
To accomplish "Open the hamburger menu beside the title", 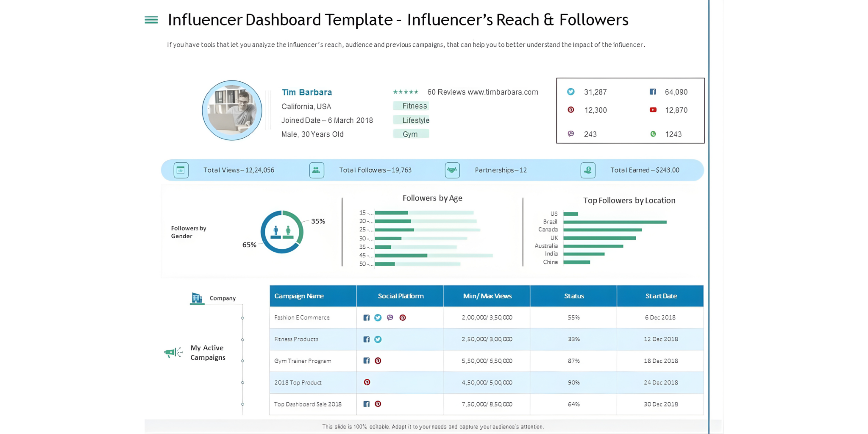I will [x=150, y=19].
